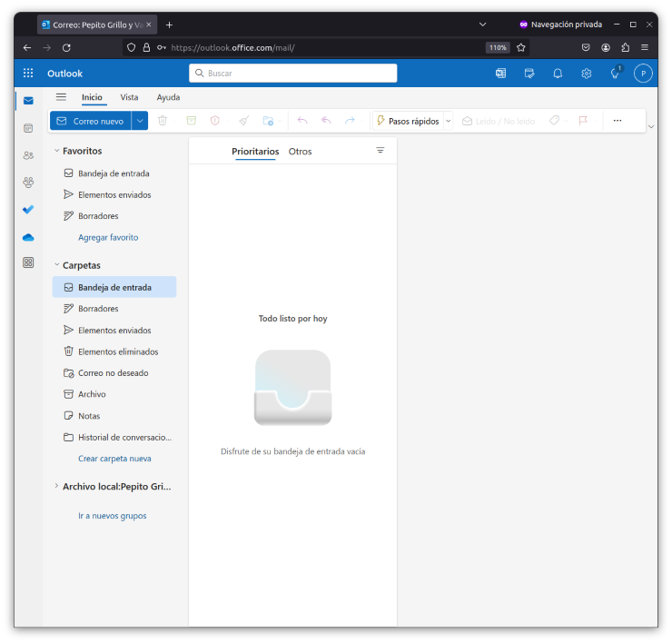
Task: Open Calendar in the left rail
Action: point(28,128)
